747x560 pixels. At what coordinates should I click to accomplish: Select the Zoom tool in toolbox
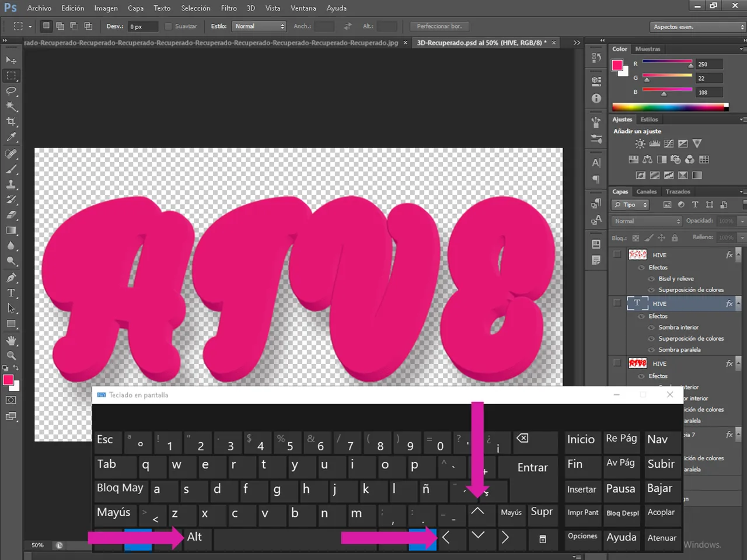click(x=11, y=355)
